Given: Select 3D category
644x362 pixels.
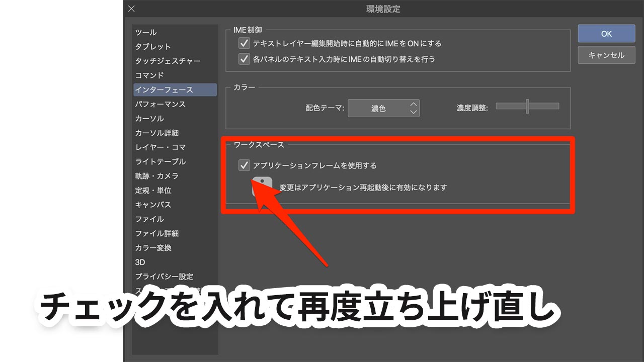Looking at the screenshot, I should tap(175, 262).
